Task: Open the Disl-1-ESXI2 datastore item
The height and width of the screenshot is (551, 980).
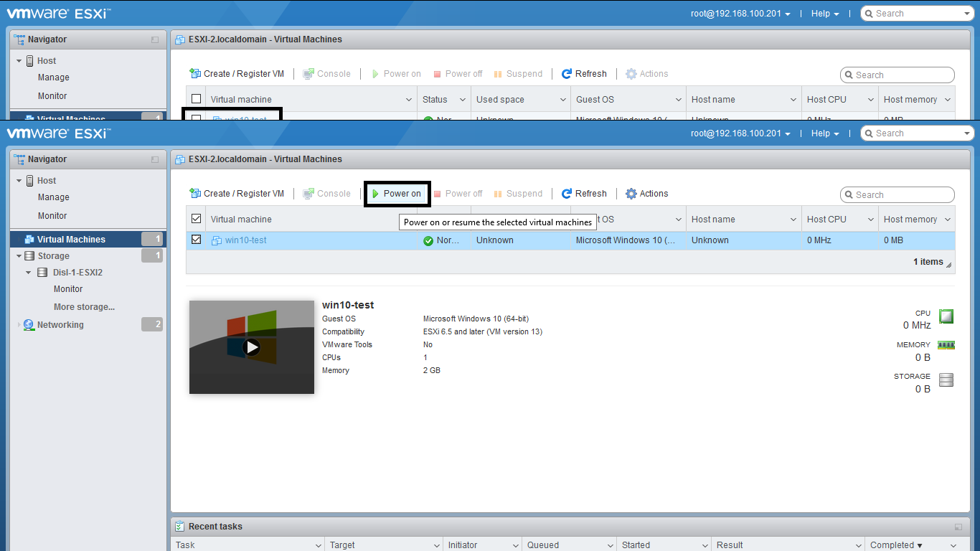Action: [77, 273]
